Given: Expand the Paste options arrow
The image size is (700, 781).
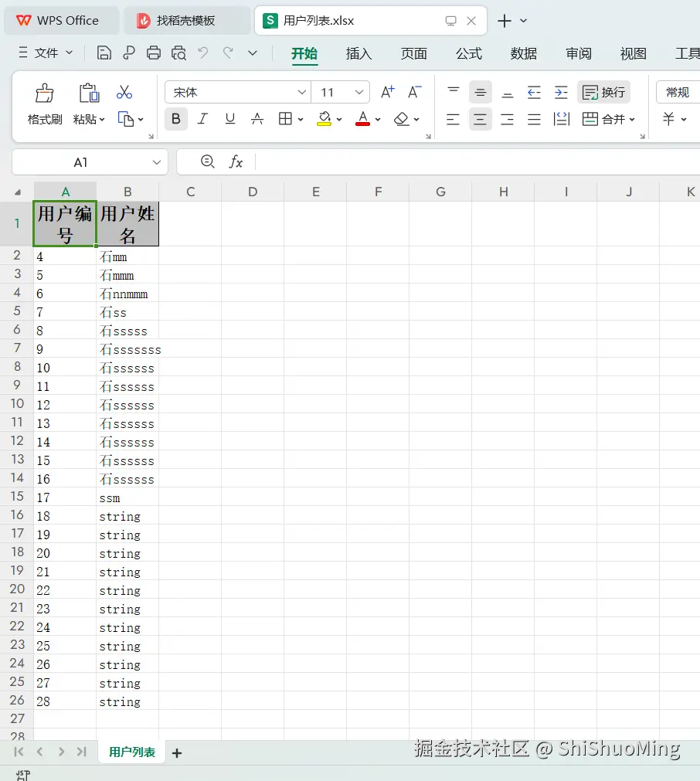Looking at the screenshot, I should click(102, 120).
